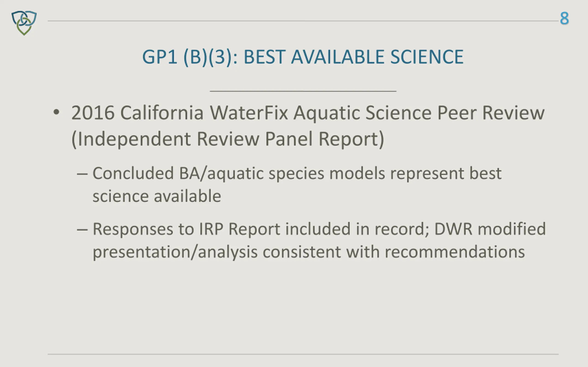Click Independent Review Panel Report line
The height and width of the screenshot is (367, 588).
click(228, 139)
